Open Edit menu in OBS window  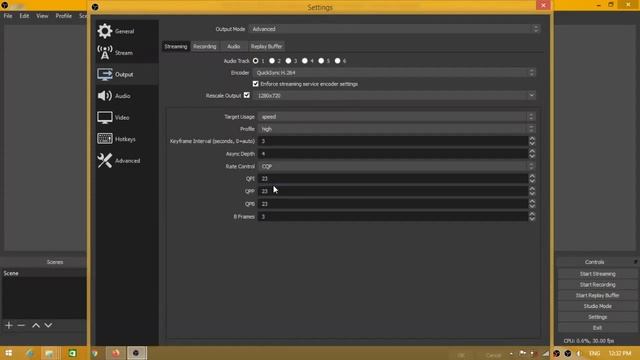tap(24, 16)
